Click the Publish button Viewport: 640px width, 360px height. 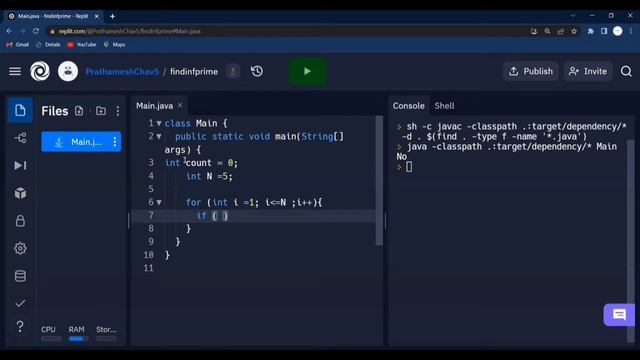531,71
